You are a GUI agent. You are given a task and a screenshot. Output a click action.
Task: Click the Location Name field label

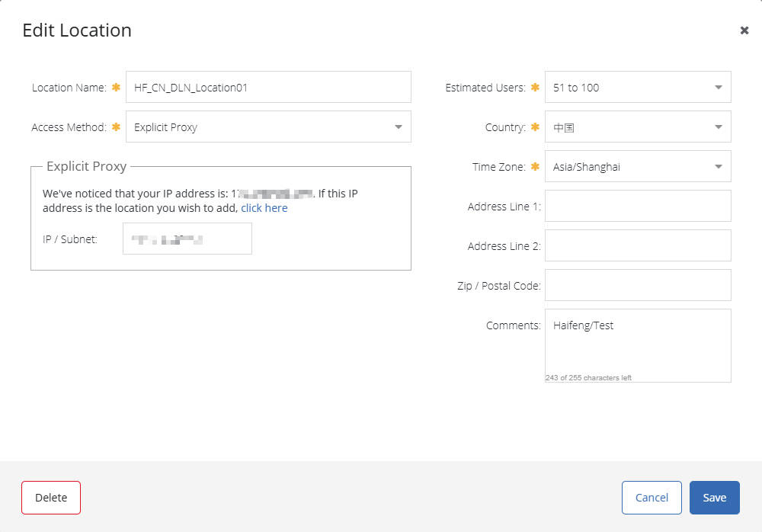pyautogui.click(x=69, y=88)
